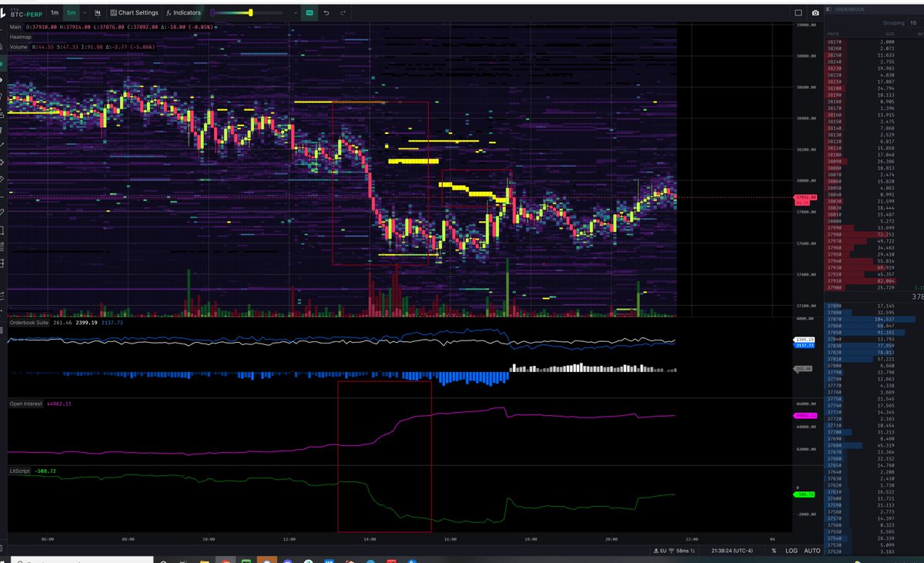Select the LitScript indicator label
Viewport: 924px width, 563px height.
(x=21, y=470)
